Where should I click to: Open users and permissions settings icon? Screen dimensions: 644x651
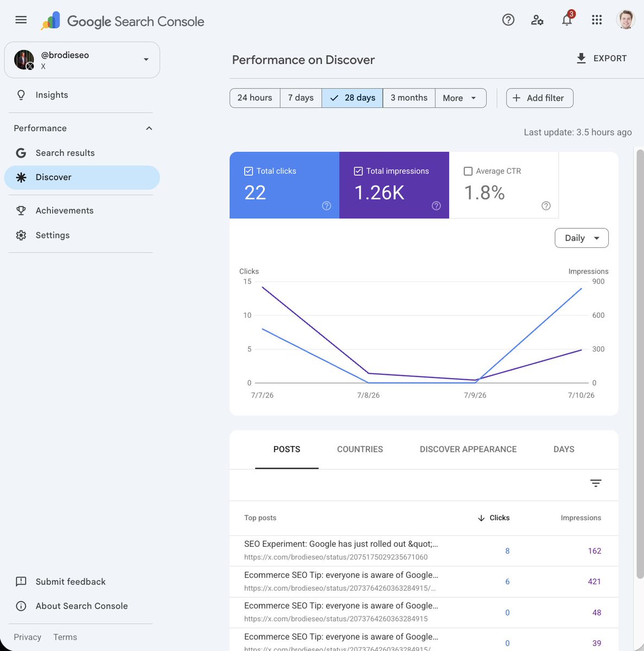[537, 20]
